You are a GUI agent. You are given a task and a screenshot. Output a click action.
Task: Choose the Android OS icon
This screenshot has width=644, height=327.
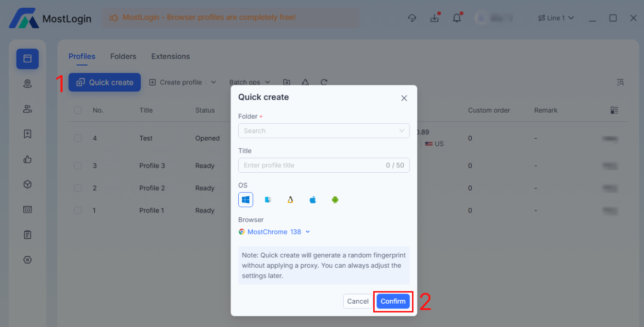(335, 199)
